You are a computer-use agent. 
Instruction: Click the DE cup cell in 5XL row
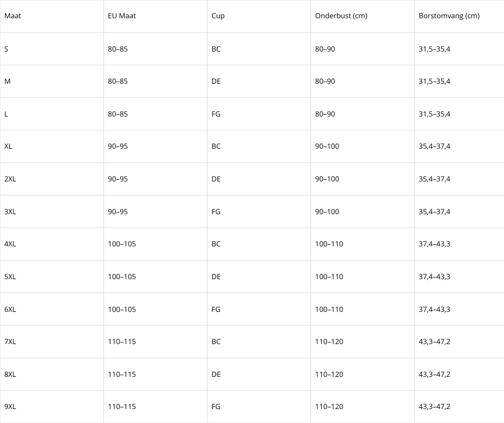coord(259,276)
